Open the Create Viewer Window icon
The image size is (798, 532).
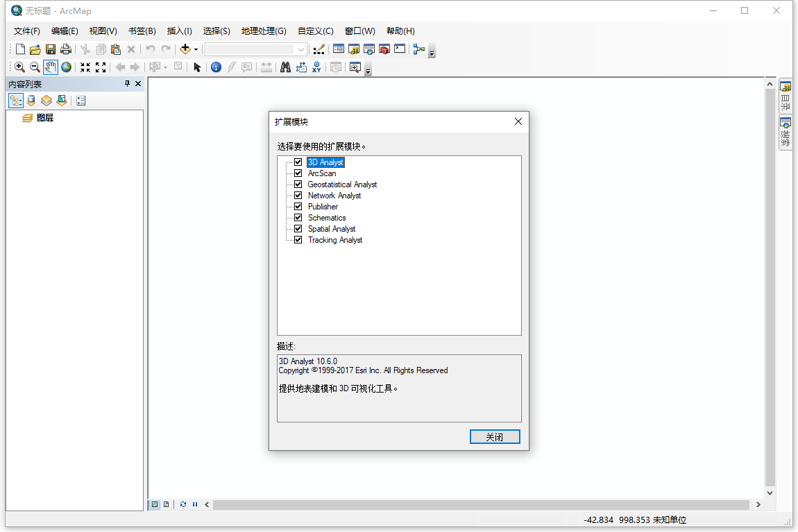pyautogui.click(x=355, y=67)
